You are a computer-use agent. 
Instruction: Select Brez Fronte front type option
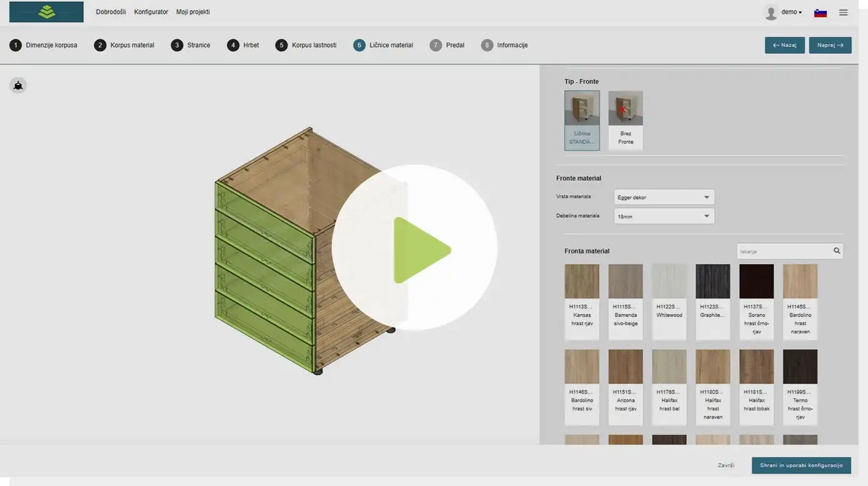pyautogui.click(x=626, y=120)
